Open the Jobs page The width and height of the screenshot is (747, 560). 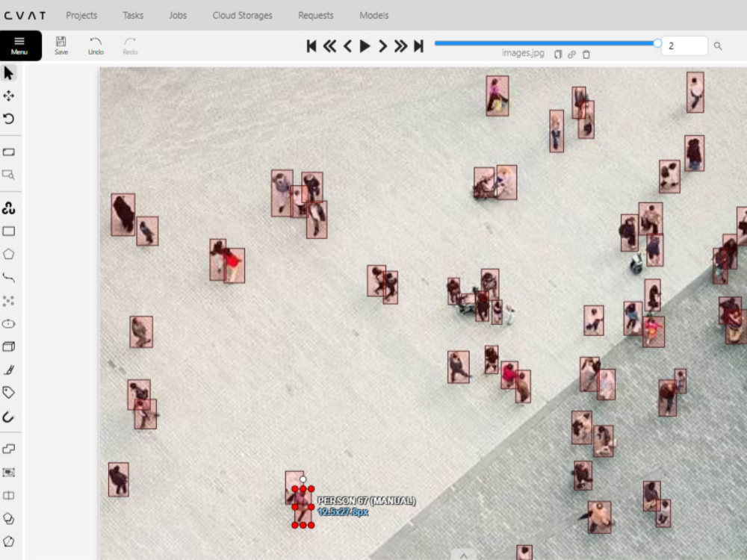coord(178,15)
